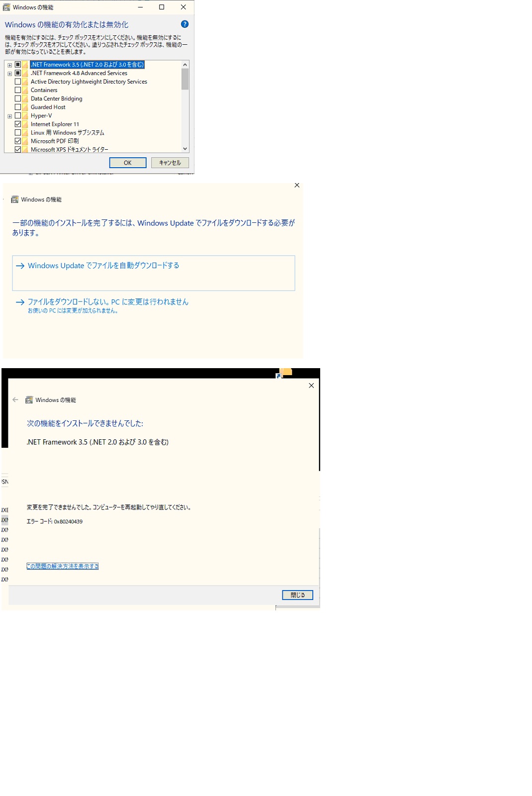The width and height of the screenshot is (532, 796).
Task: Uncheck the Microsoft XPS ドキュメント ライター checkbox
Action: (x=18, y=149)
